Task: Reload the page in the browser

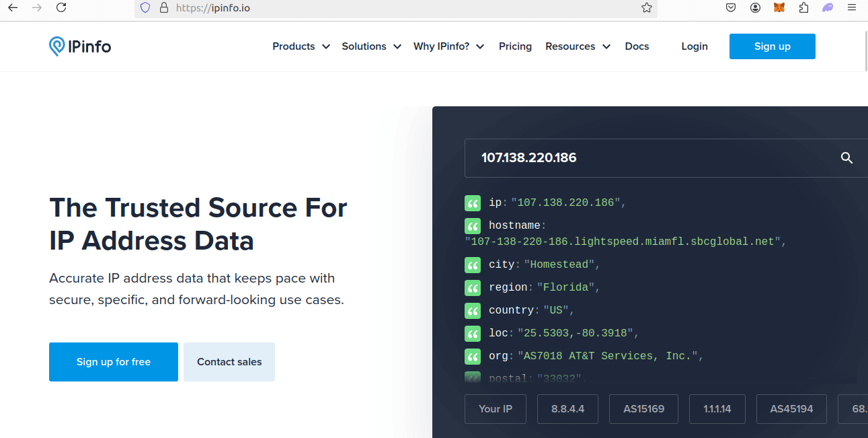Action: pyautogui.click(x=61, y=8)
